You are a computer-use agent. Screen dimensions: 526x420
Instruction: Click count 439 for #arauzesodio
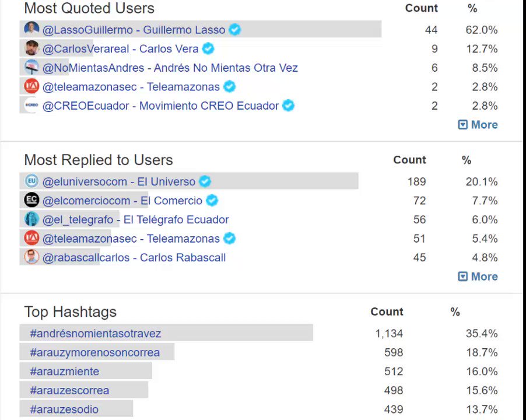(x=394, y=409)
